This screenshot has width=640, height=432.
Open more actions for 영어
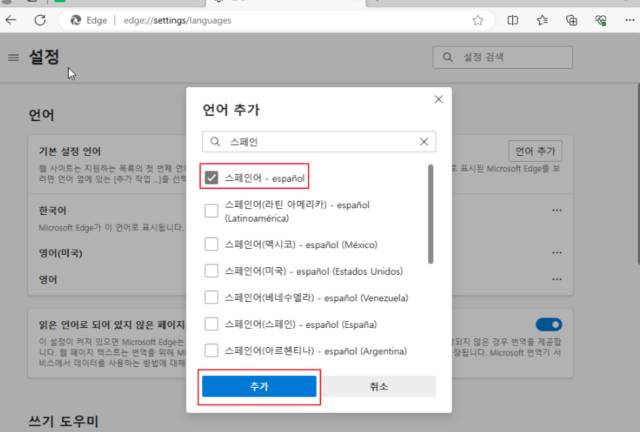557,279
